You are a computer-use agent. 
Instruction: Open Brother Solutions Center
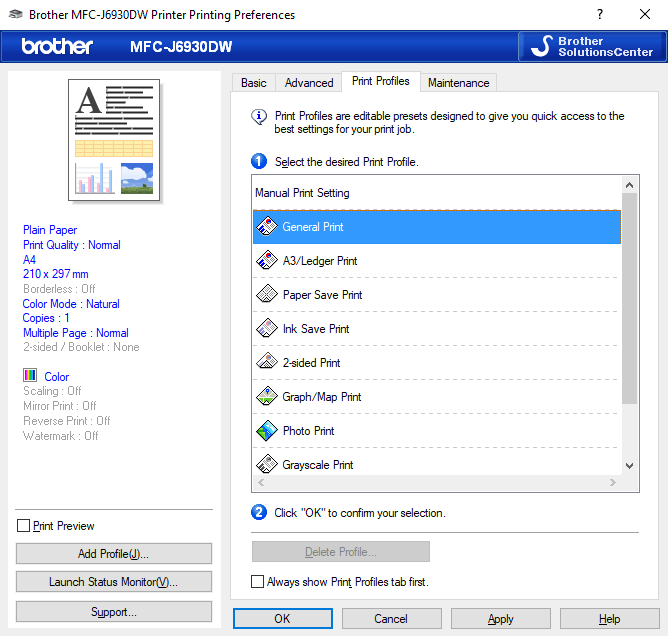(x=591, y=46)
